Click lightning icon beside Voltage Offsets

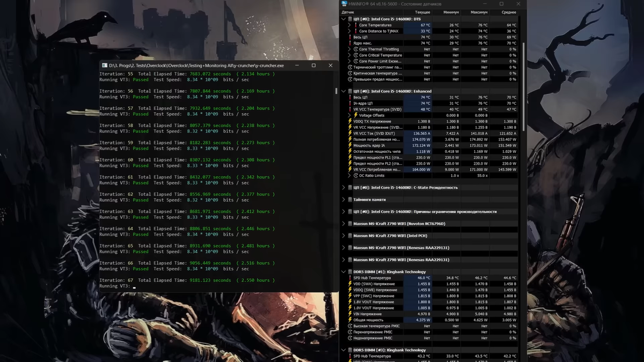tap(355, 115)
